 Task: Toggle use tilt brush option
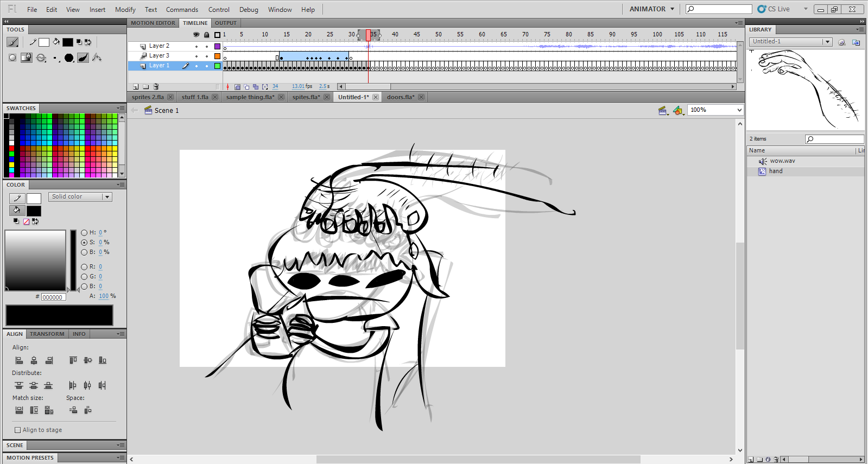click(x=97, y=58)
